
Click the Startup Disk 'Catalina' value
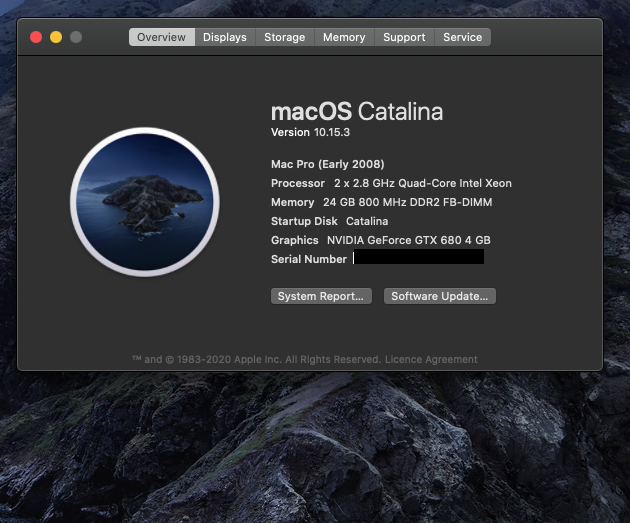click(367, 221)
